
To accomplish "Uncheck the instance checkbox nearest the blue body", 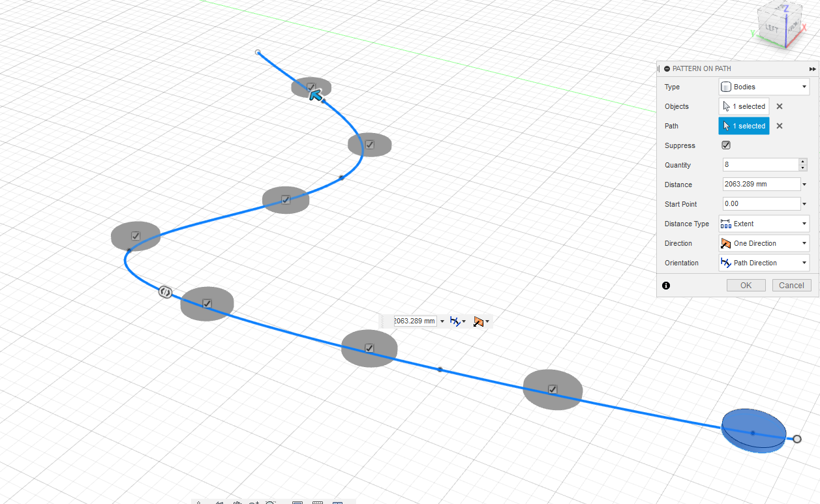I will click(553, 389).
